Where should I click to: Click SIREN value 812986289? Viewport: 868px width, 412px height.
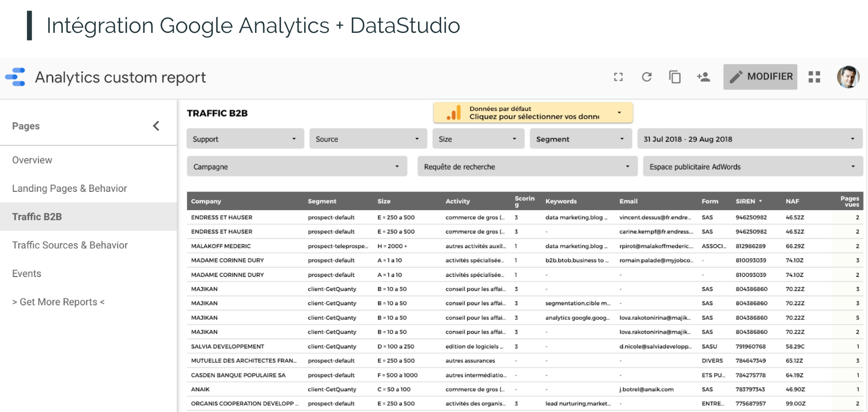(750, 246)
